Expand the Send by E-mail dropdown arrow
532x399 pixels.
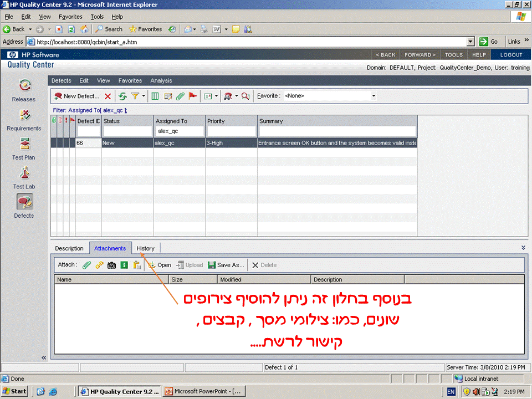coord(217,96)
